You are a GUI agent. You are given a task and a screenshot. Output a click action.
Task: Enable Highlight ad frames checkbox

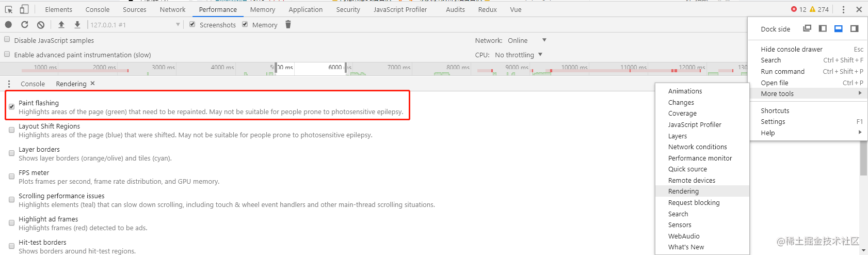click(11, 223)
